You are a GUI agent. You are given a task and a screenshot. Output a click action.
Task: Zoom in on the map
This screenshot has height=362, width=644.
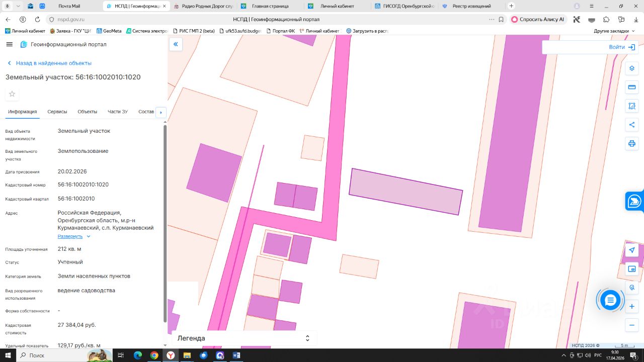tap(632, 306)
